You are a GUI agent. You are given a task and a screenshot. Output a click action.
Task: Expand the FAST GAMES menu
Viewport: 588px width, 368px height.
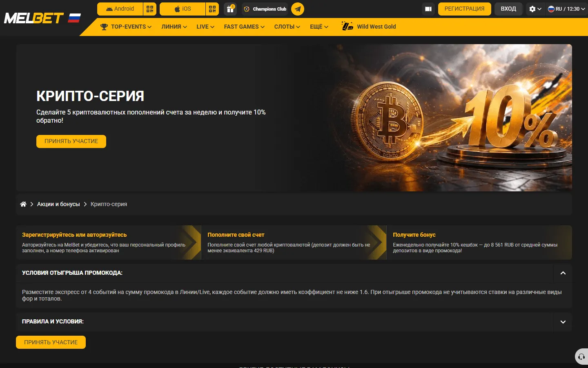pyautogui.click(x=244, y=27)
